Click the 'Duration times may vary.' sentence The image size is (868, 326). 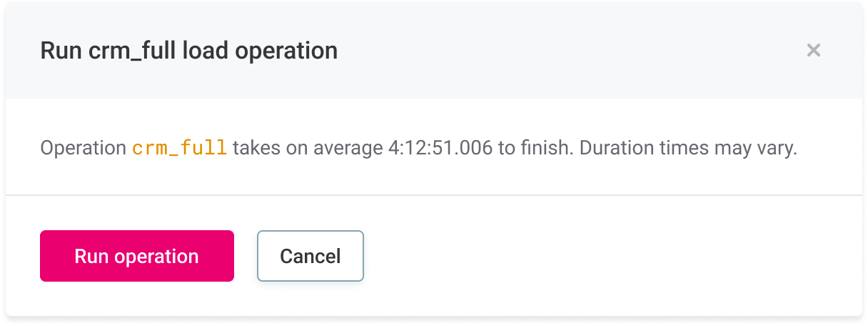tap(687, 149)
